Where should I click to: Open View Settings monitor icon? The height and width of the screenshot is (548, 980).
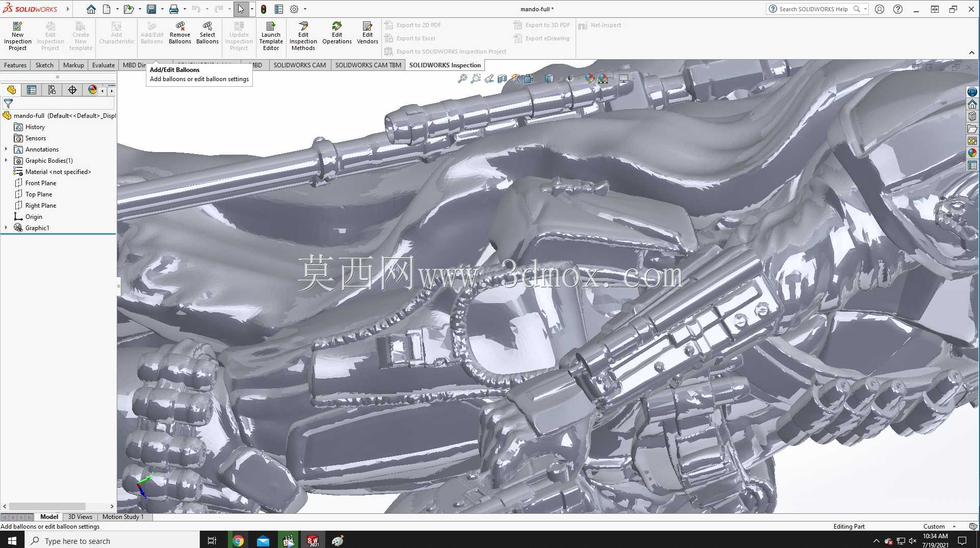coord(624,79)
